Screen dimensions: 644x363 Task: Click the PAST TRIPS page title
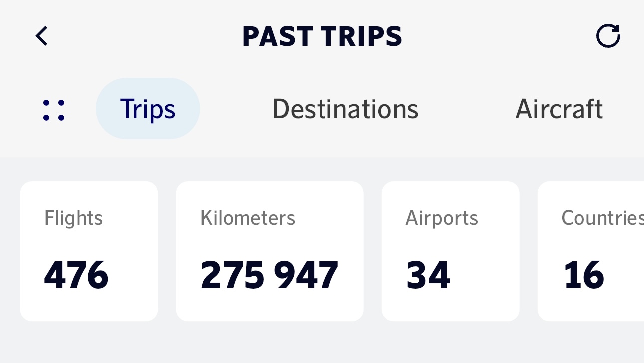pos(322,36)
